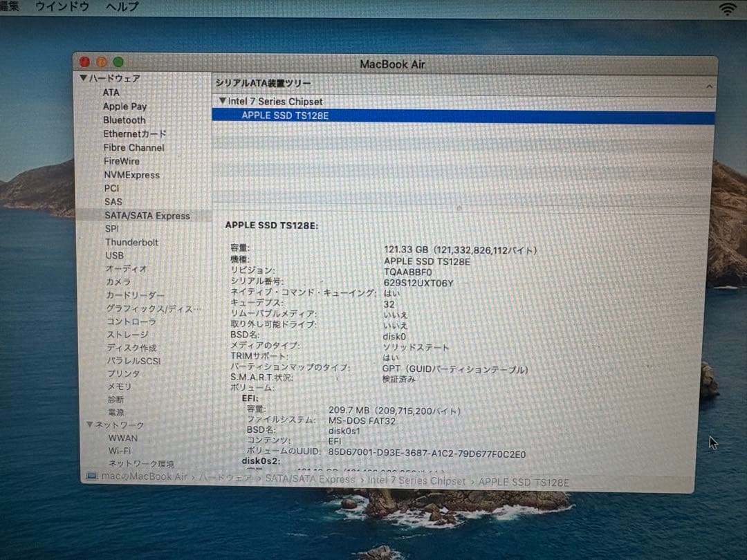Click revision value TQAABBF0
Screen dimensions: 747x560
click(408, 272)
